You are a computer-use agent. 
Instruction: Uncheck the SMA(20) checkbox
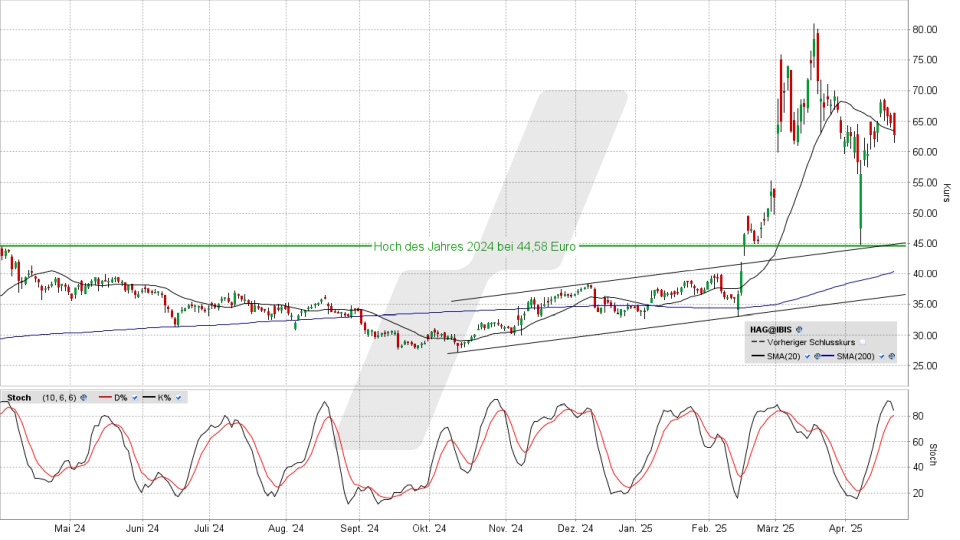click(807, 355)
